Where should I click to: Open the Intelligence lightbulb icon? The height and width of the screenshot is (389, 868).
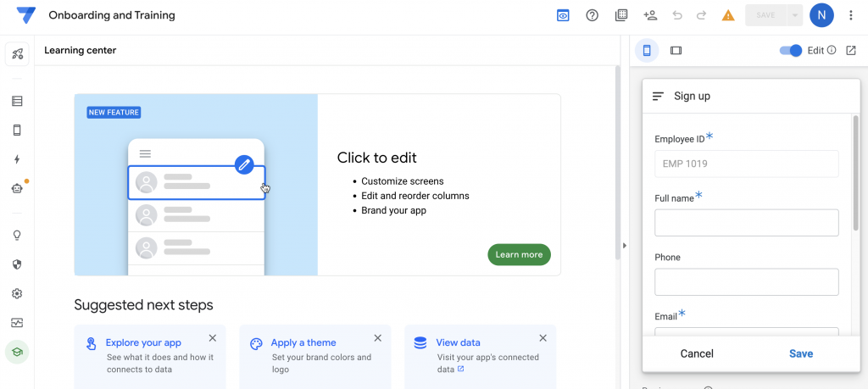point(17,236)
